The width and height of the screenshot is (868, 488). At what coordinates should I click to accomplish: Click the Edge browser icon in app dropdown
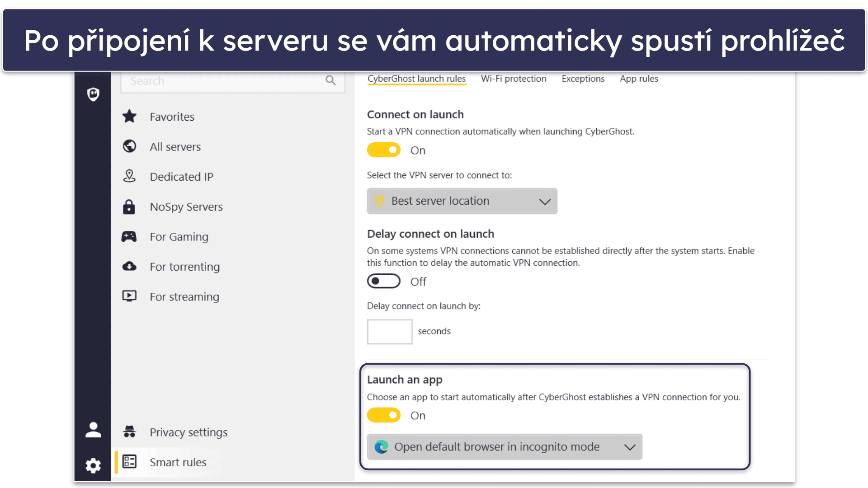381,447
